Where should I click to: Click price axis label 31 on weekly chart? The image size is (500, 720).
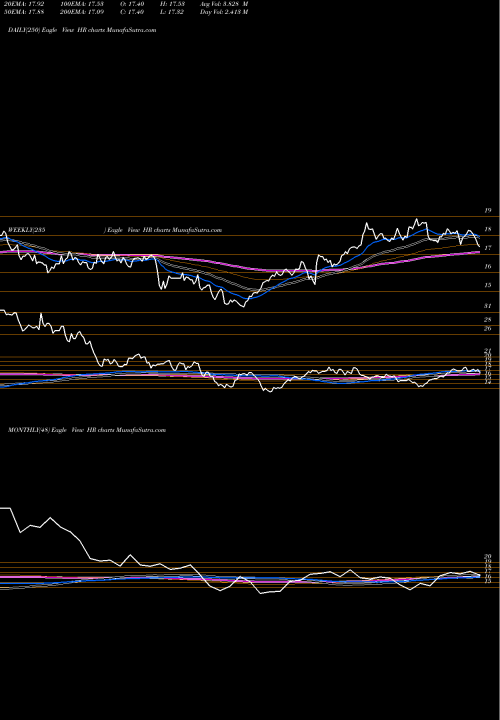[488, 306]
